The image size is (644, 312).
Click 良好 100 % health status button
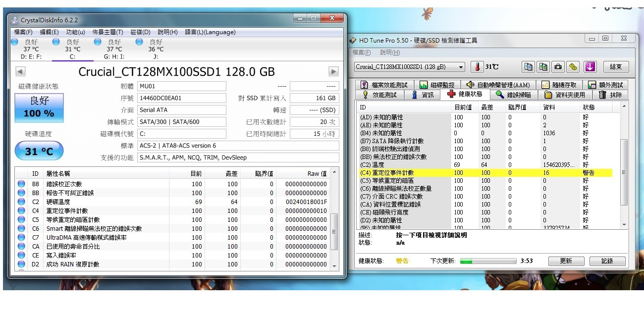pos(39,107)
